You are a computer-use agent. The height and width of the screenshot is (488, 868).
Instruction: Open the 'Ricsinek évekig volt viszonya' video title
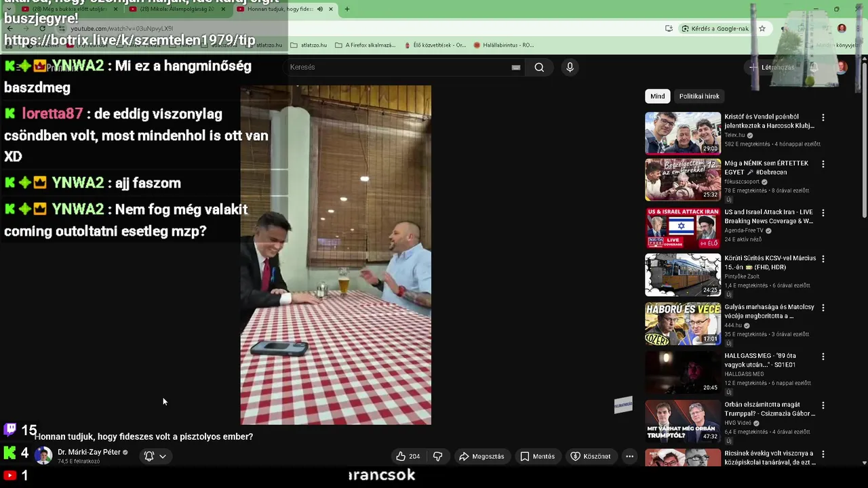tap(769, 457)
